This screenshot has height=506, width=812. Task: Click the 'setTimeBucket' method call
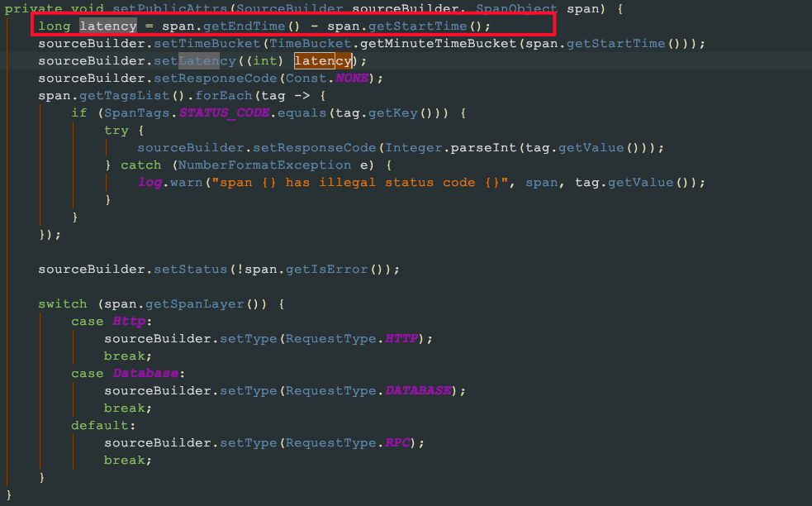[x=207, y=44]
